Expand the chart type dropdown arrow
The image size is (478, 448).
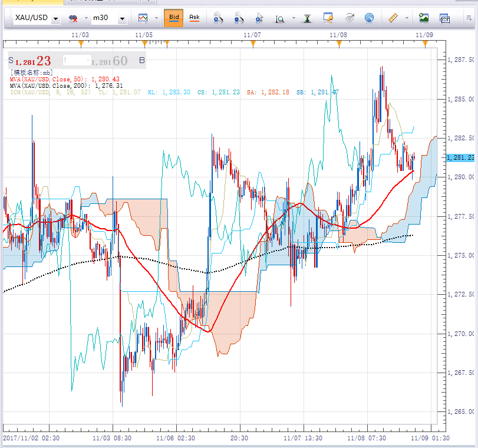click(x=156, y=18)
